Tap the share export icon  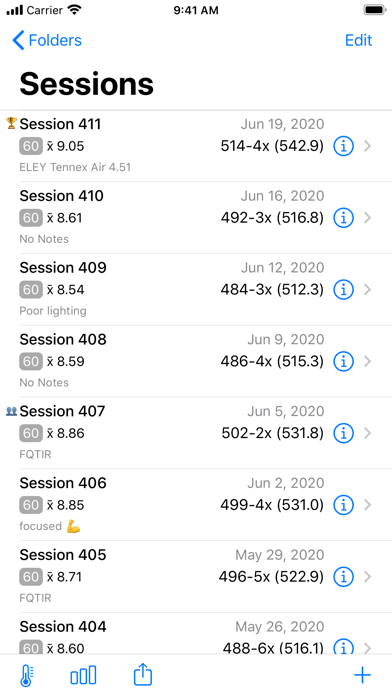(143, 675)
